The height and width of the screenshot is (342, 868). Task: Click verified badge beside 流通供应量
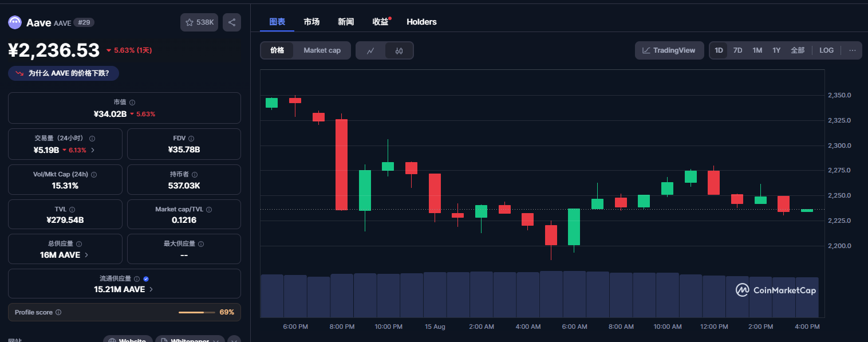[146, 279]
